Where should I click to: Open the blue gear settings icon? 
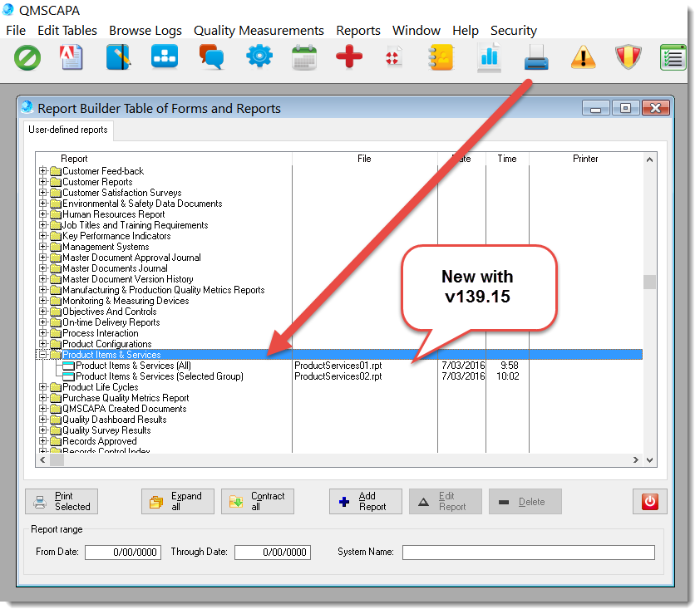259,57
